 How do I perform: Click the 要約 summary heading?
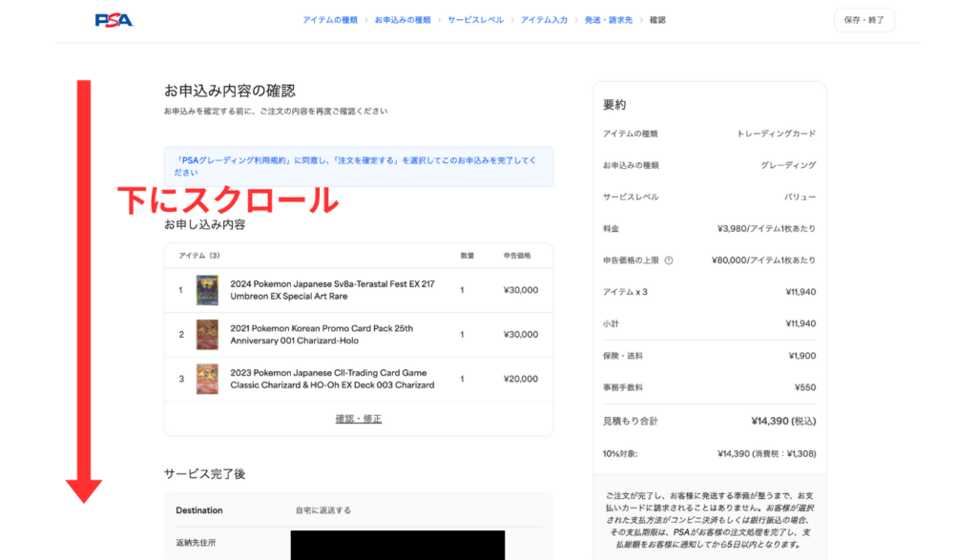pos(614,105)
